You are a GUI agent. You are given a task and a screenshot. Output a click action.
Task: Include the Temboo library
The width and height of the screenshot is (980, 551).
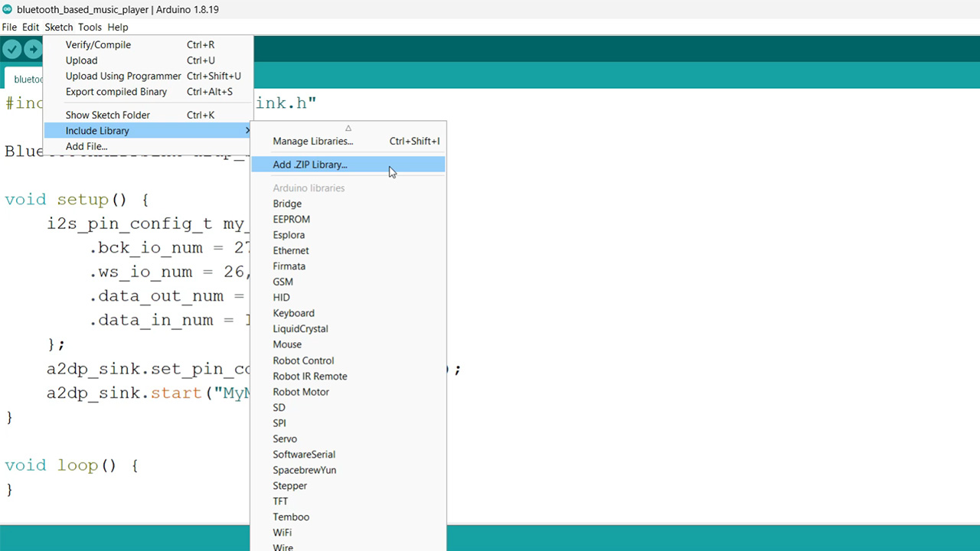pos(348,517)
